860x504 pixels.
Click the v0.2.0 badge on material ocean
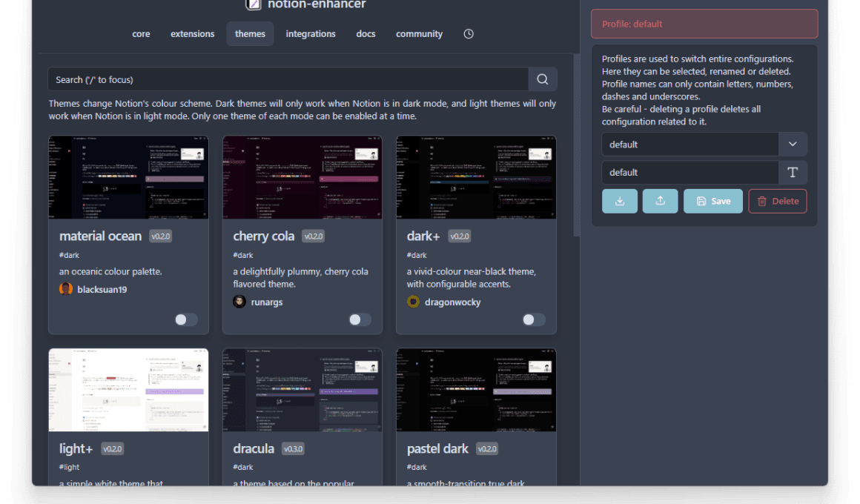pos(161,236)
